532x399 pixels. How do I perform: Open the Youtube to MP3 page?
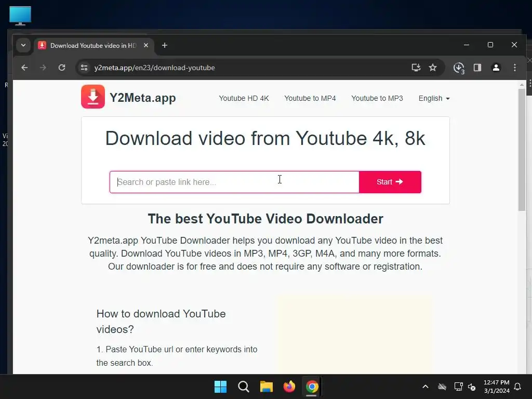[377, 98]
